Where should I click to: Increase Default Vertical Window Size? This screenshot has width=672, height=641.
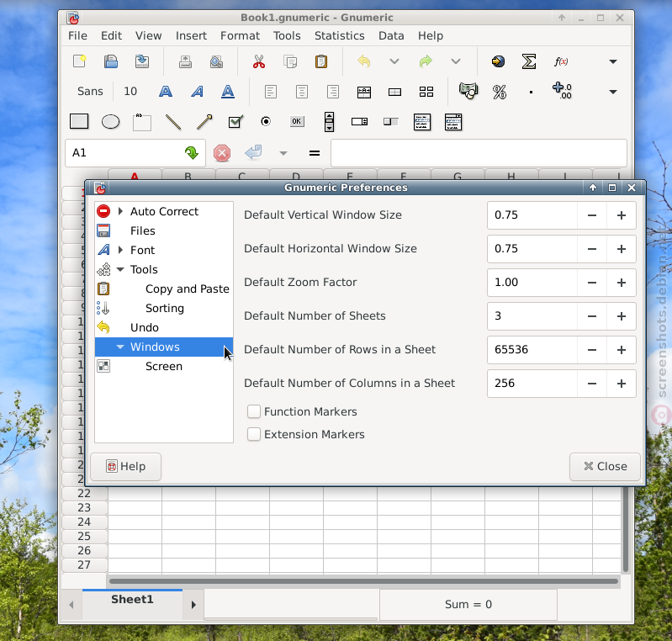(x=622, y=215)
